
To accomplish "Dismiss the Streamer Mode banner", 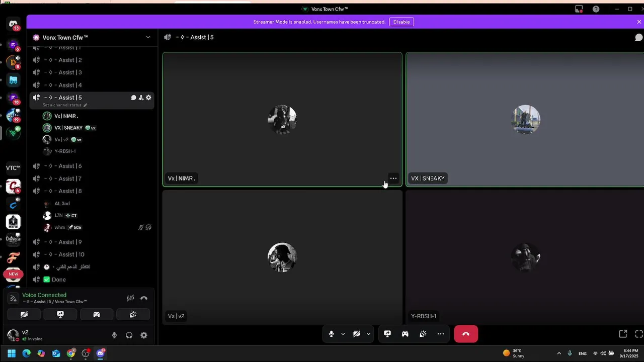I will (639, 22).
